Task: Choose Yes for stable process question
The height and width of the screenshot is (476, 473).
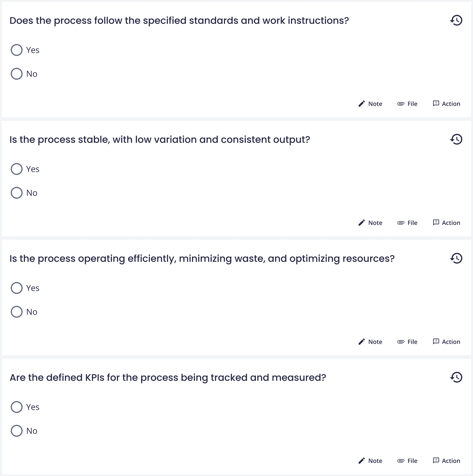Action: click(17, 169)
